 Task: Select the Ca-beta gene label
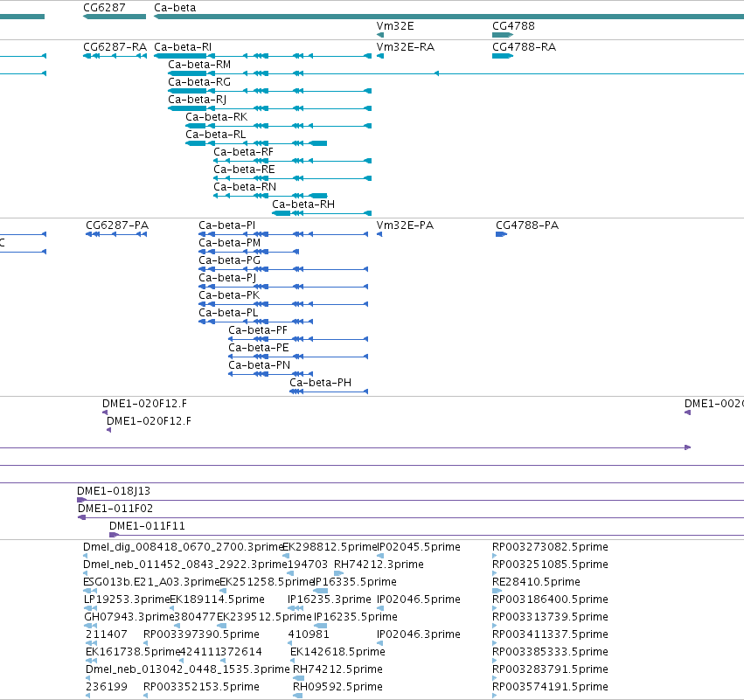(175, 8)
